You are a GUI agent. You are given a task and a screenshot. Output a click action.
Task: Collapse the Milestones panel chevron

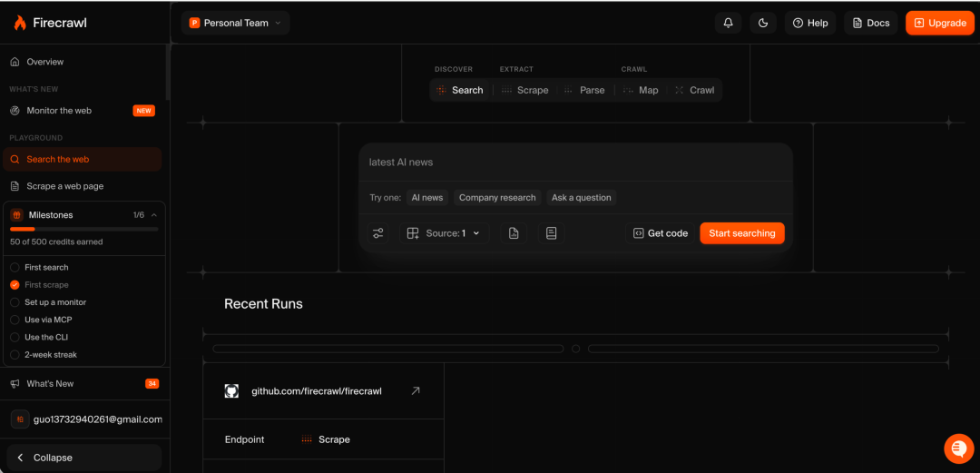point(153,215)
